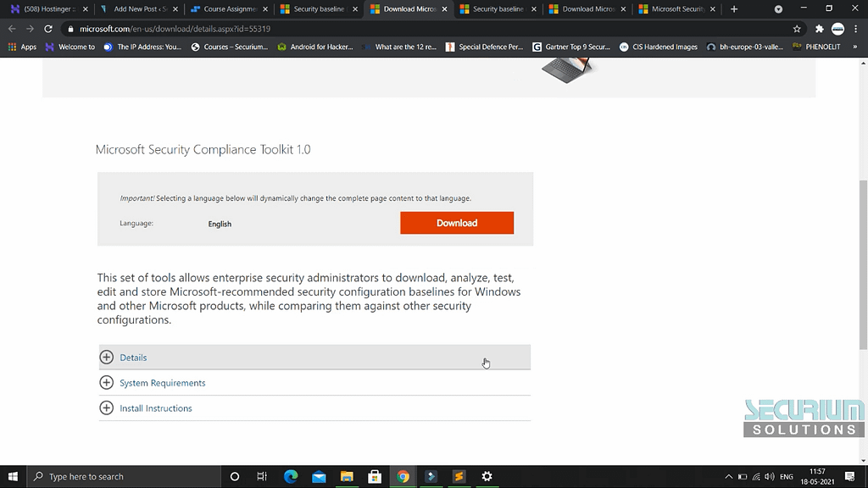Open the "Courses – Securium..." bookmark
Viewport: 868px width, 488px height.
coord(229,47)
